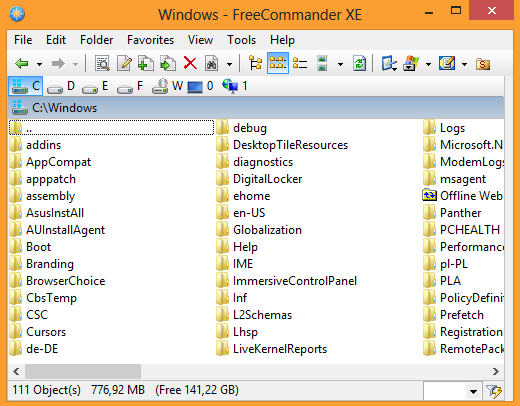Open the File menu
Image resolution: width=520 pixels, height=406 pixels.
point(23,40)
